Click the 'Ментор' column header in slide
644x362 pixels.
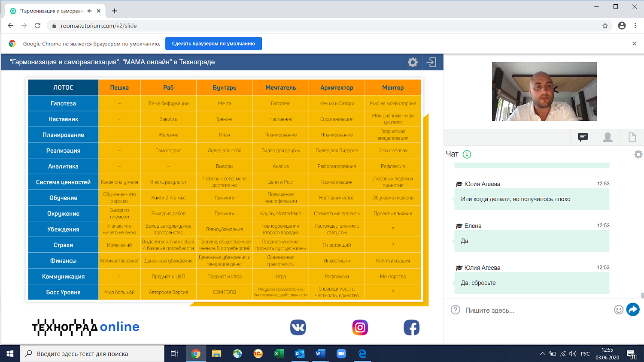point(393,87)
